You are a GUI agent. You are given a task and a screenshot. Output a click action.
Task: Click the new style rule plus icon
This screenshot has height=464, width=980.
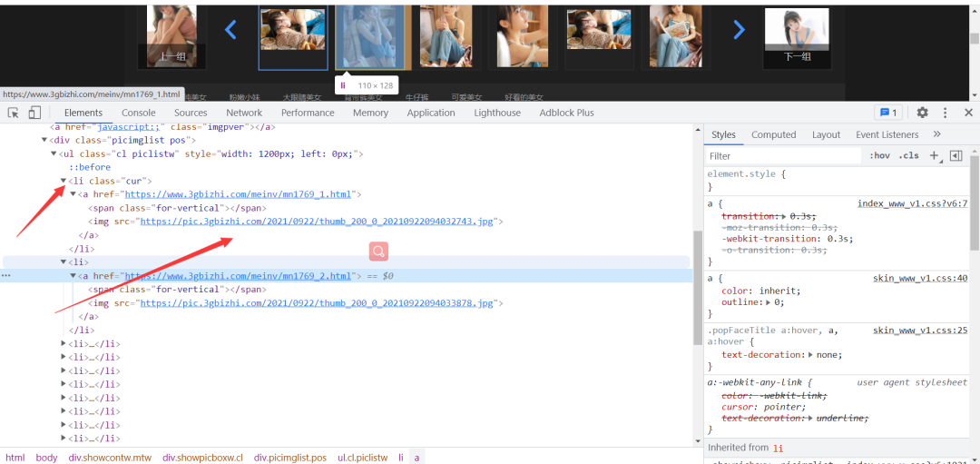point(935,155)
